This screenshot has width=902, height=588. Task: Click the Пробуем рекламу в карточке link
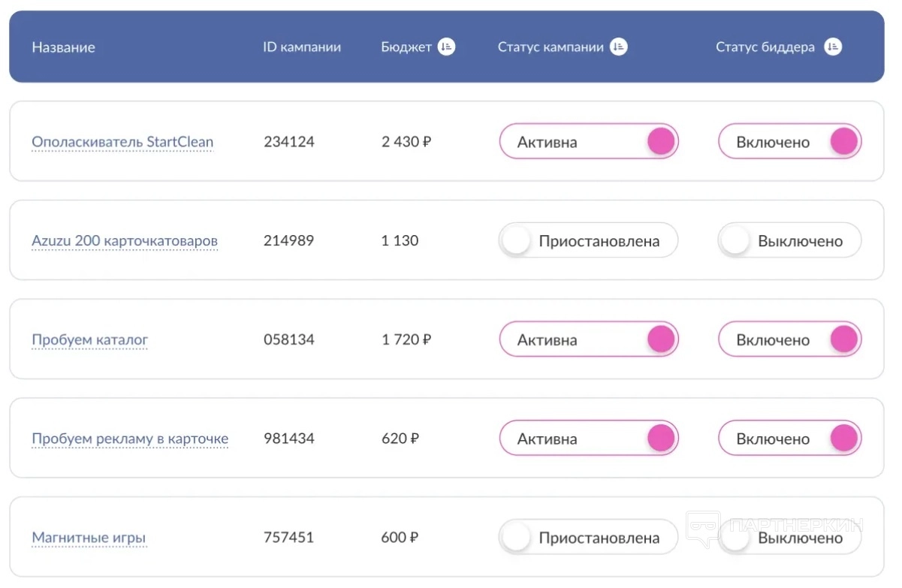coord(130,439)
